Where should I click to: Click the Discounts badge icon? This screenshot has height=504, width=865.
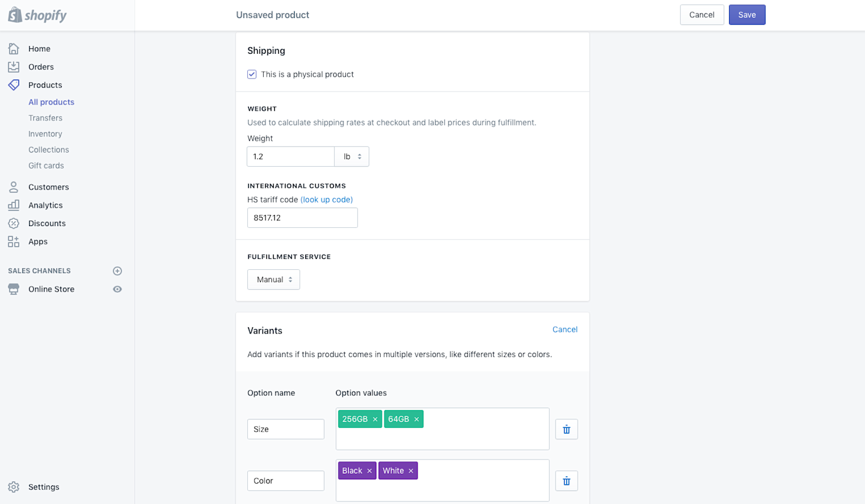[14, 224]
